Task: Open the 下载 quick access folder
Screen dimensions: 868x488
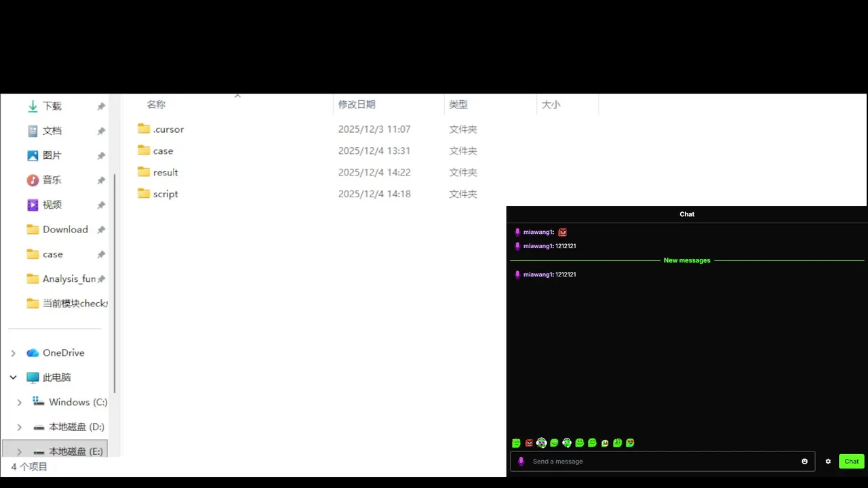Action: coord(52,106)
